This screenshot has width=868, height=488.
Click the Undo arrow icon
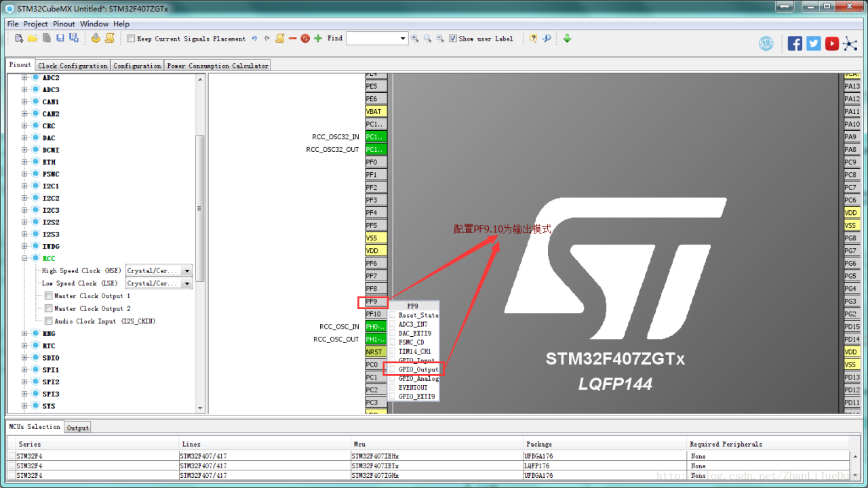[x=254, y=39]
